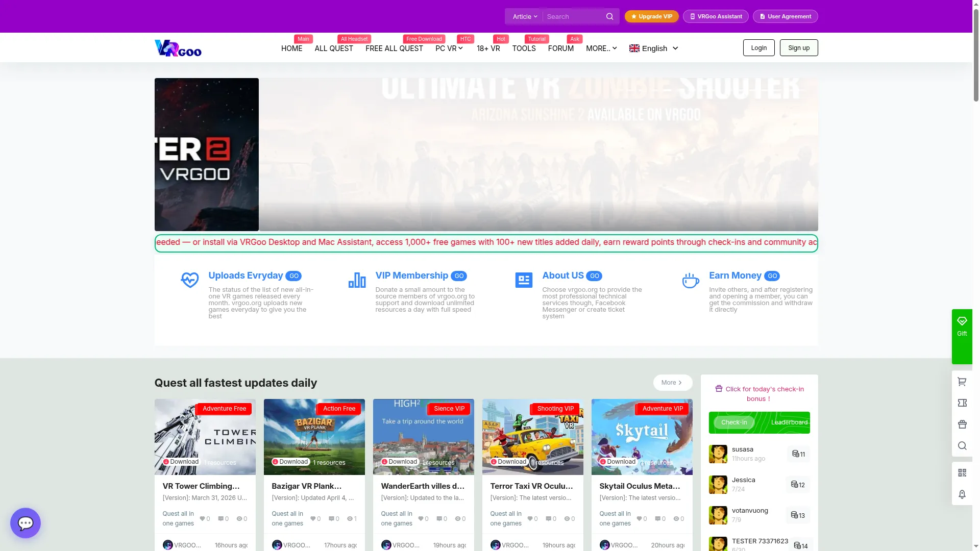Screen dimensions: 980x551
Task: Click the news icon beside About US
Action: [x=524, y=280]
